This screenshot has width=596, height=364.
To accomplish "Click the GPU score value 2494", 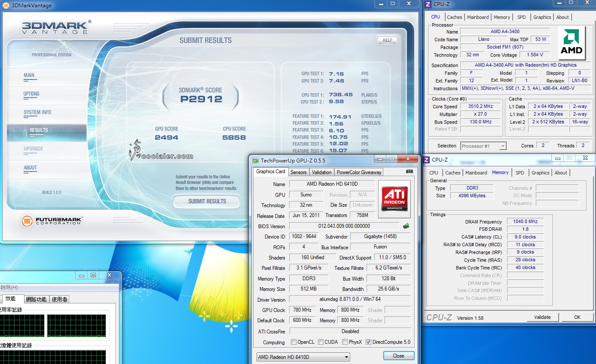I will (167, 138).
